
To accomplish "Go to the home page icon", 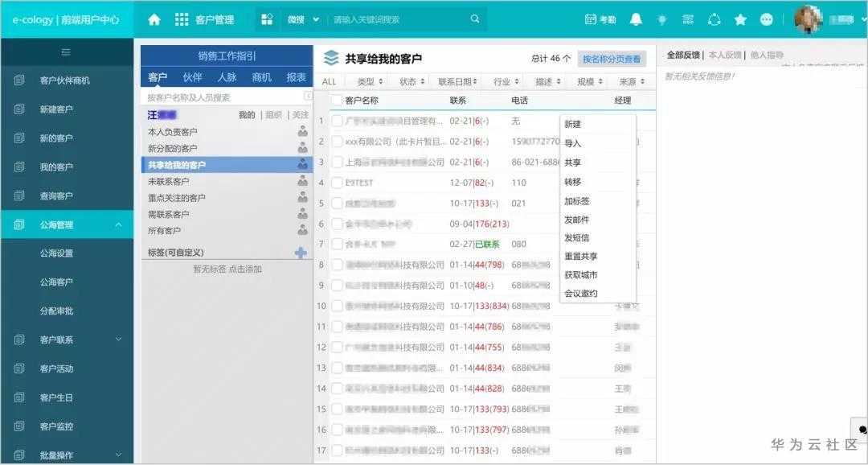I will click(154, 19).
